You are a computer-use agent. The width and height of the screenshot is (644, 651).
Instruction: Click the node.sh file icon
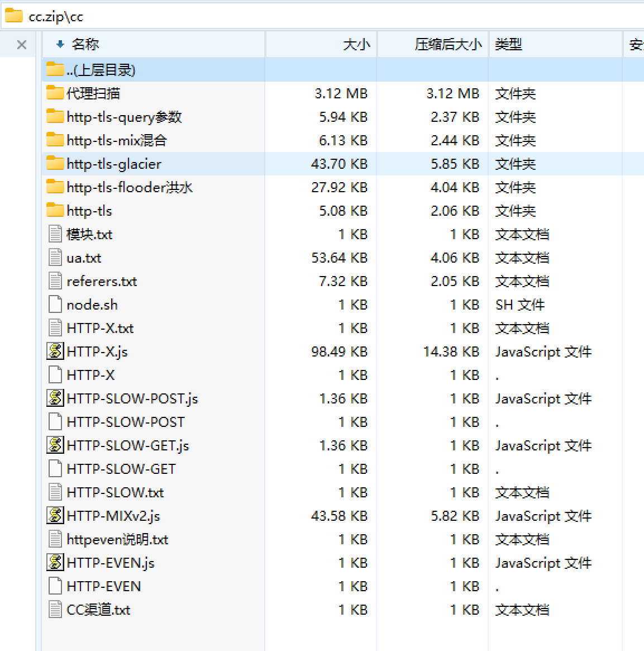click(55, 304)
